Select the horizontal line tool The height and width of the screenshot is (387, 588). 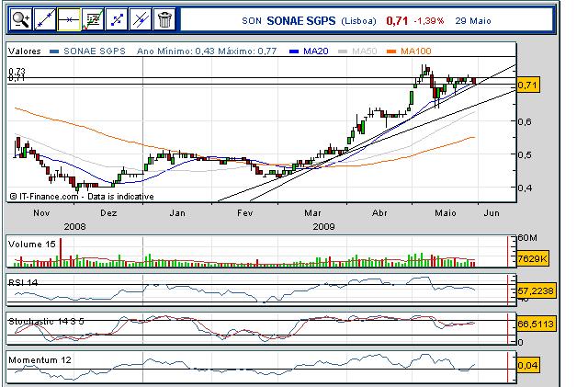point(69,19)
